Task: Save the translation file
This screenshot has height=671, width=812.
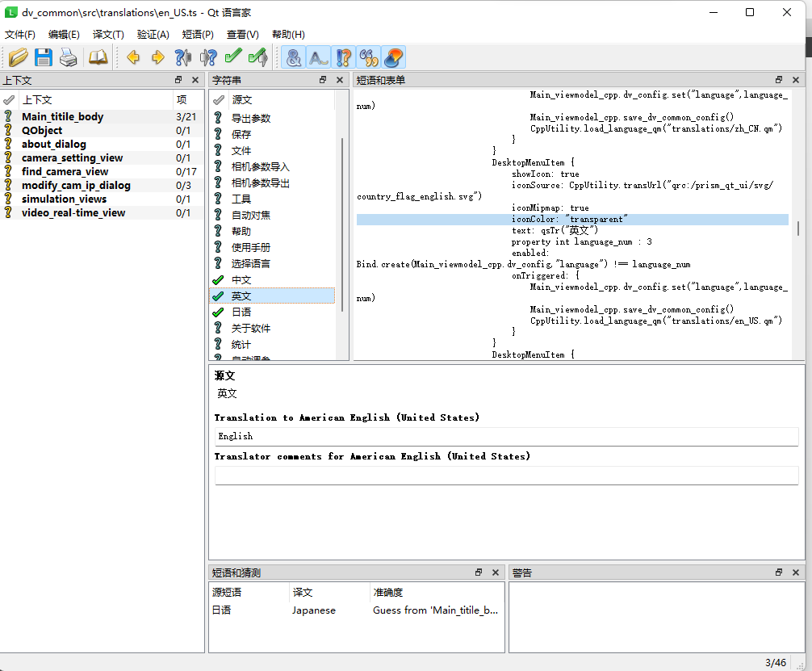Action: click(x=43, y=57)
